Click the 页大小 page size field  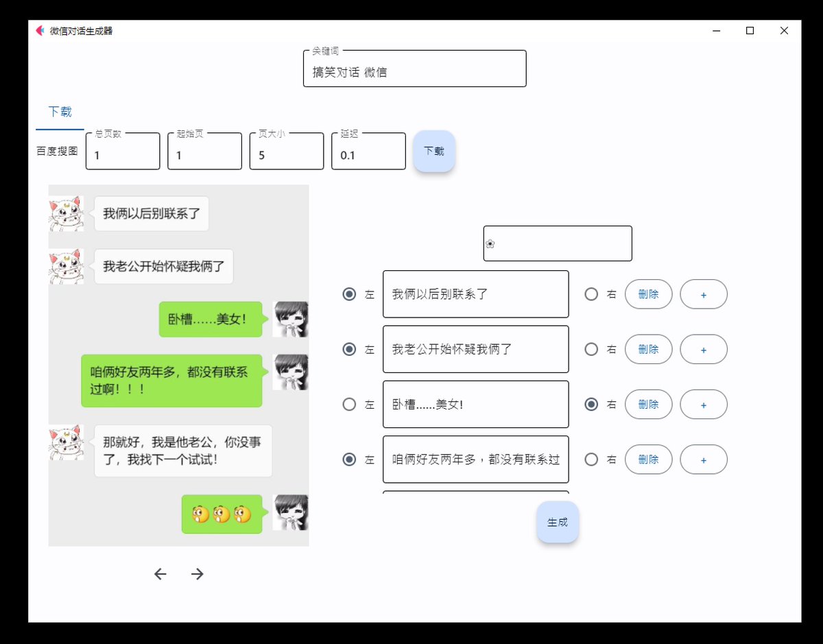287,151
